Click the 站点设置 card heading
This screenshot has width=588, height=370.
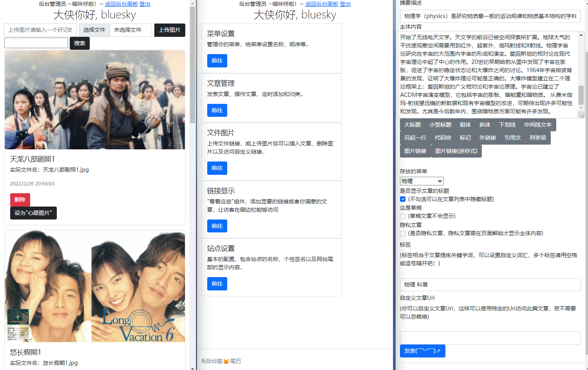(x=221, y=249)
